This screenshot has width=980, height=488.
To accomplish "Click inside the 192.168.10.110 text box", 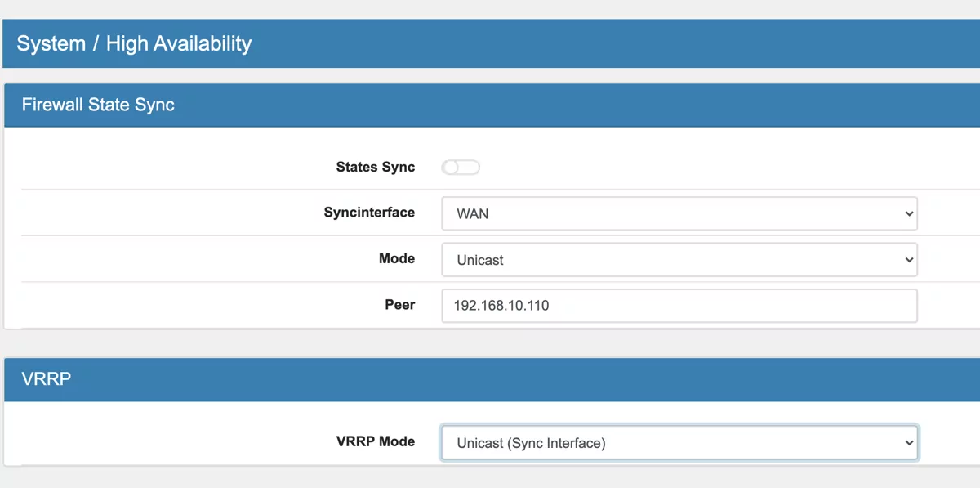I will click(678, 305).
